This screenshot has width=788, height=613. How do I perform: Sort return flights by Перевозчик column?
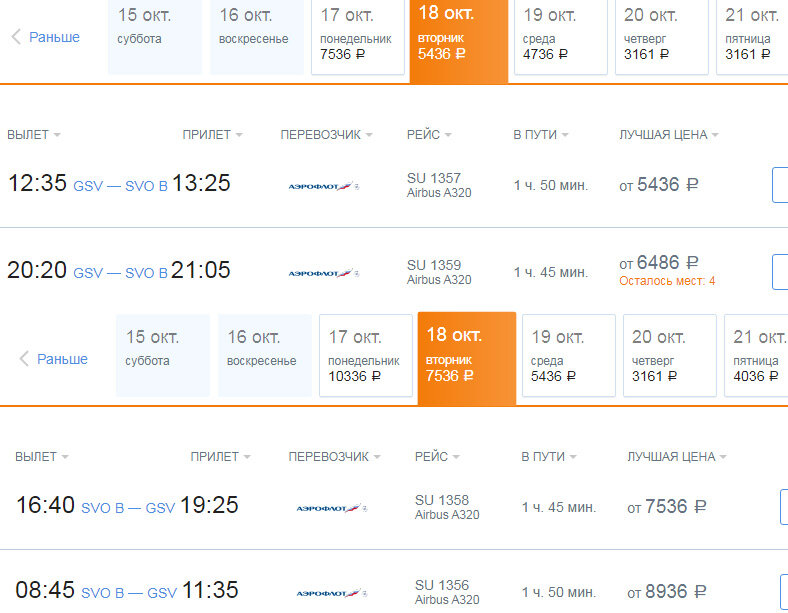click(334, 457)
